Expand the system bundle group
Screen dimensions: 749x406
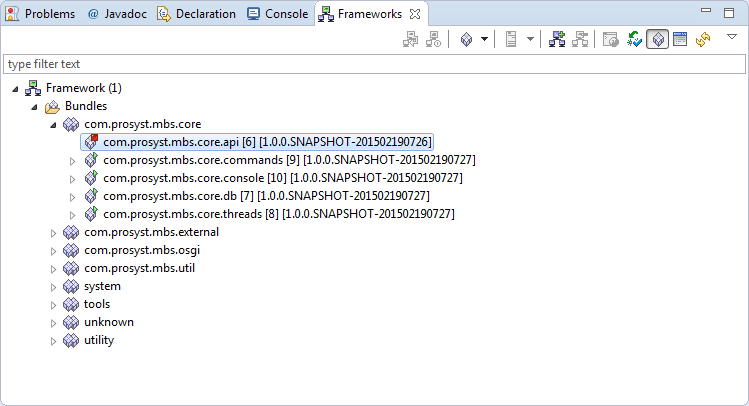[x=54, y=287]
